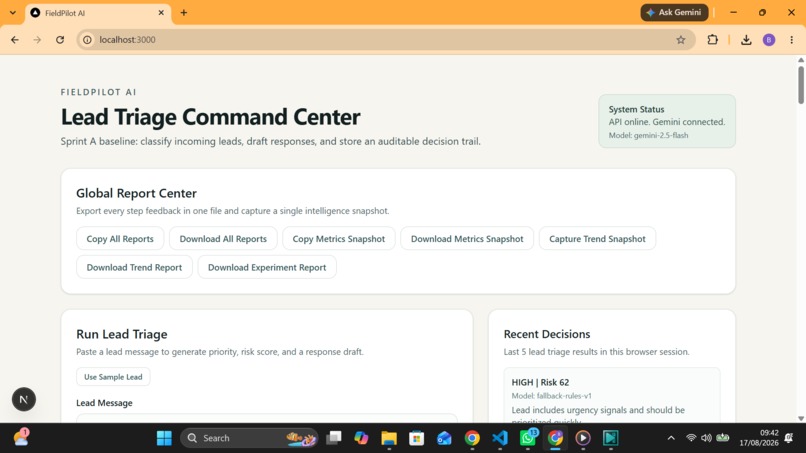This screenshot has height=453, width=806.
Task: Open the media player taskbar icon
Action: 582,438
